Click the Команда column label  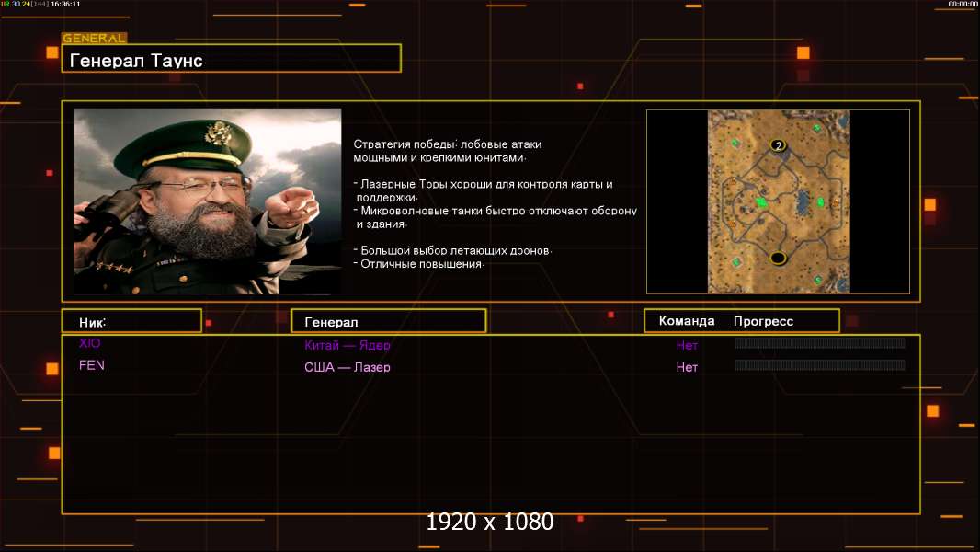(686, 321)
